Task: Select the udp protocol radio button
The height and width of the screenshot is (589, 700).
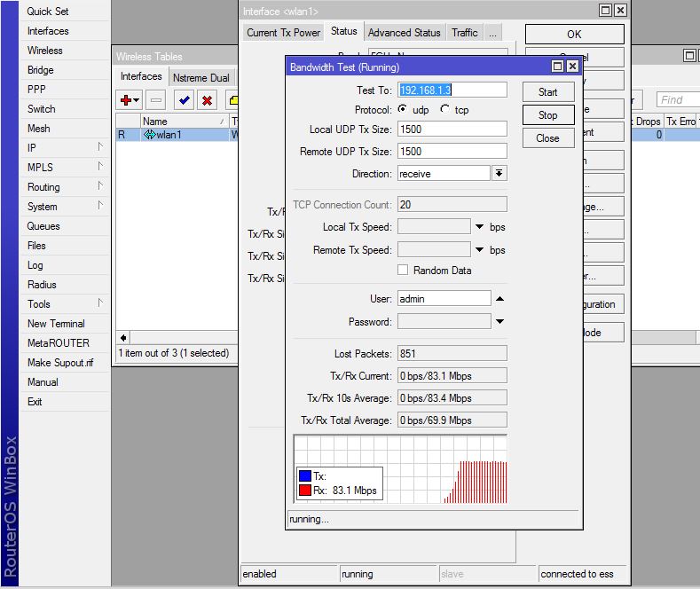Action: [x=402, y=109]
